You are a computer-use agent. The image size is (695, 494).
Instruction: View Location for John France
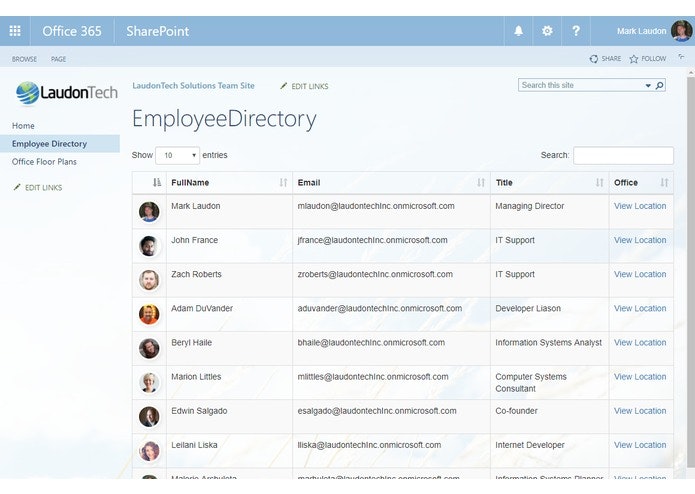pos(640,240)
